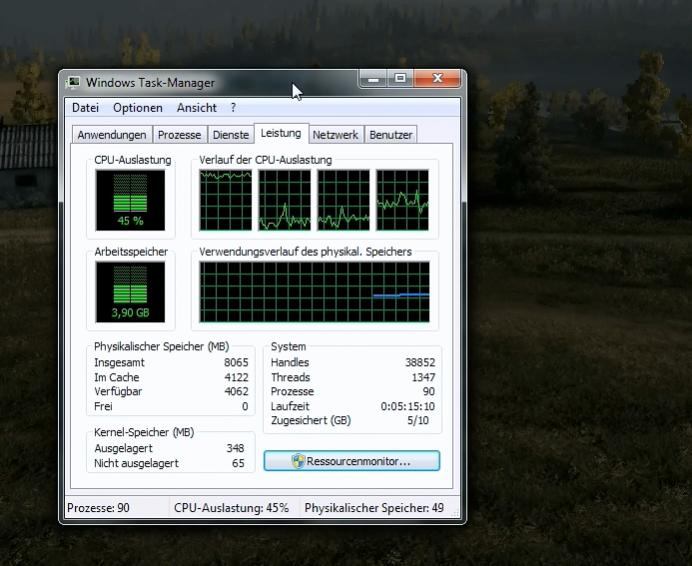Click the System group label
This screenshot has width=692, height=566.
288,347
